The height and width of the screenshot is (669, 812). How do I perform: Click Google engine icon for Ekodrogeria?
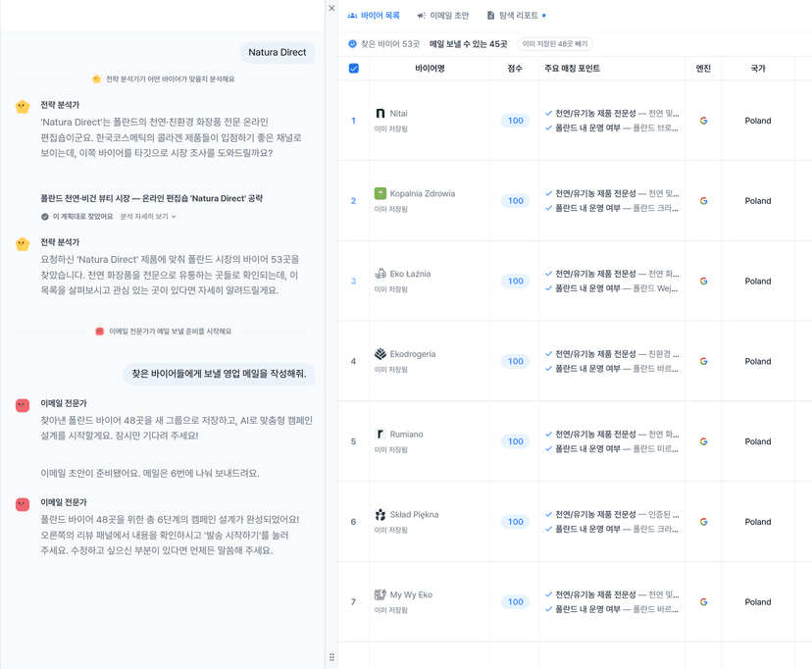703,361
